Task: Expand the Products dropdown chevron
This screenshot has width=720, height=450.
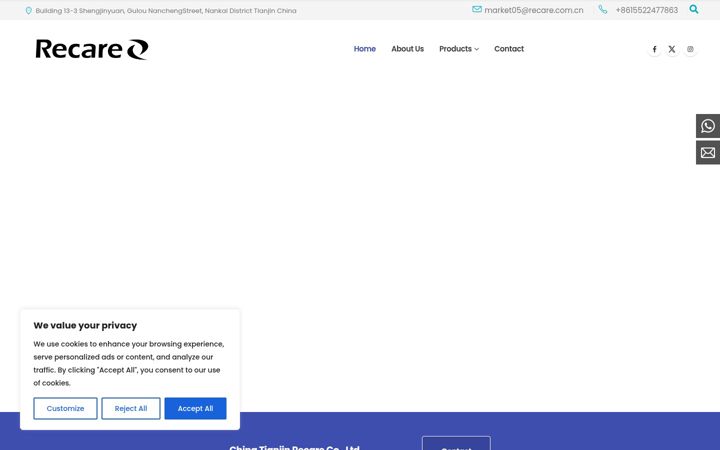Action: point(477,49)
